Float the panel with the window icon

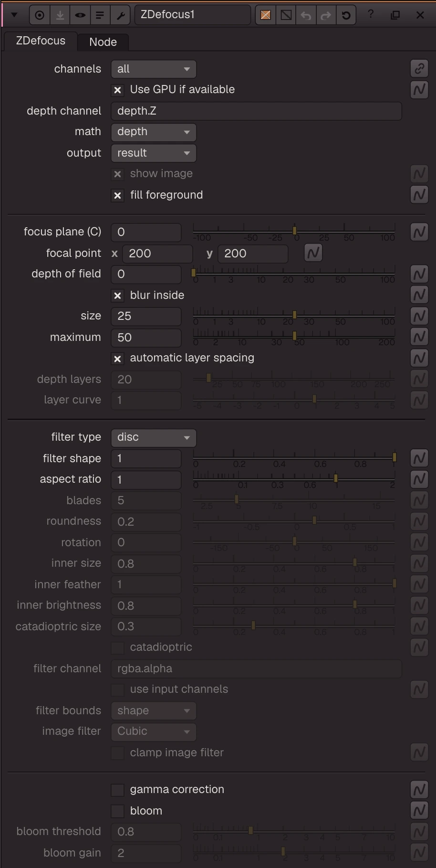click(x=395, y=15)
